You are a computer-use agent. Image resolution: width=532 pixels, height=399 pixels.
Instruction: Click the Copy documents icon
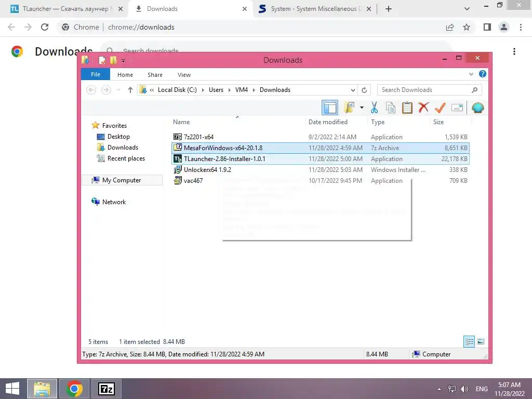[391, 108]
